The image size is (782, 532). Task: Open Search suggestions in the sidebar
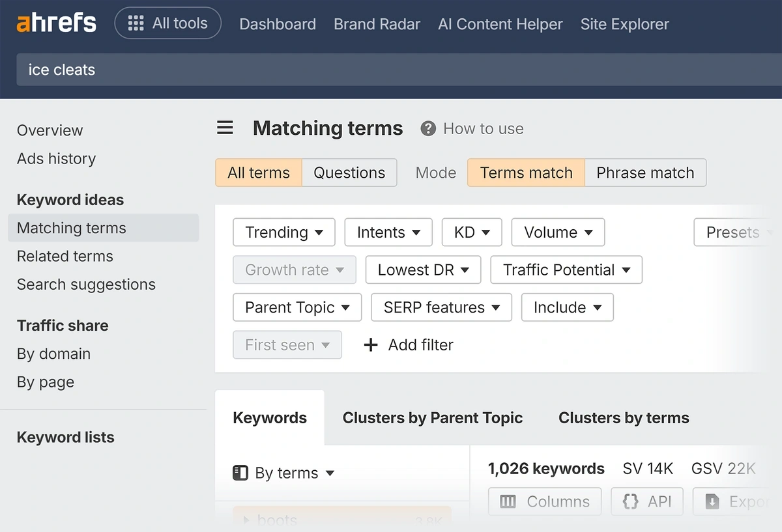click(x=86, y=285)
